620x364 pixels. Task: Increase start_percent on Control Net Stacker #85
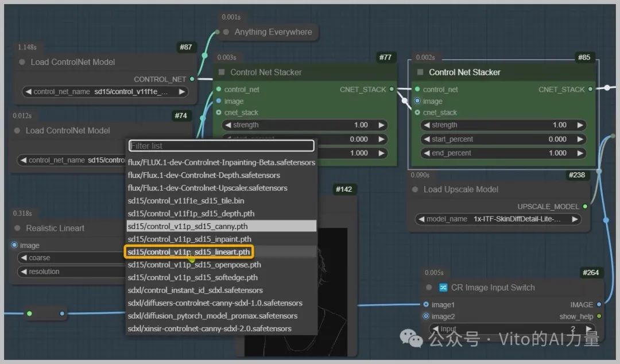pos(580,140)
